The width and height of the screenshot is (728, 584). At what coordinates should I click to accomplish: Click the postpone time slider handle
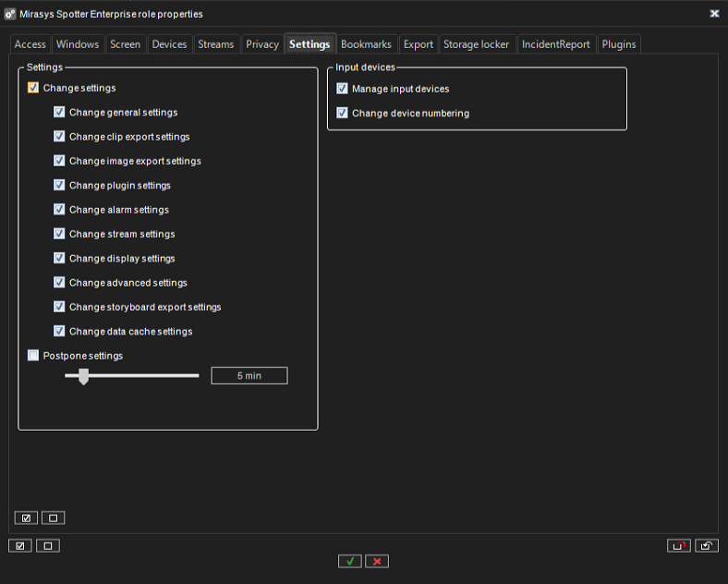coord(83,376)
